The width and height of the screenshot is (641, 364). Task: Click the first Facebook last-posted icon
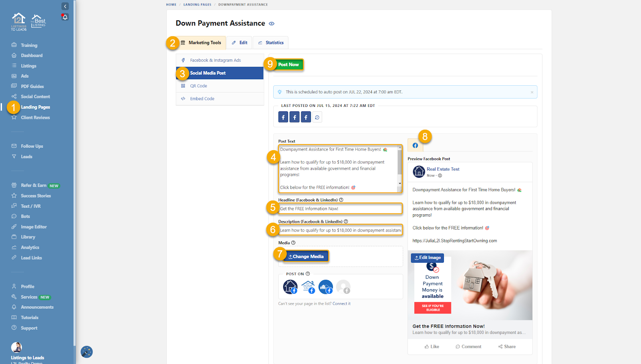click(x=283, y=117)
